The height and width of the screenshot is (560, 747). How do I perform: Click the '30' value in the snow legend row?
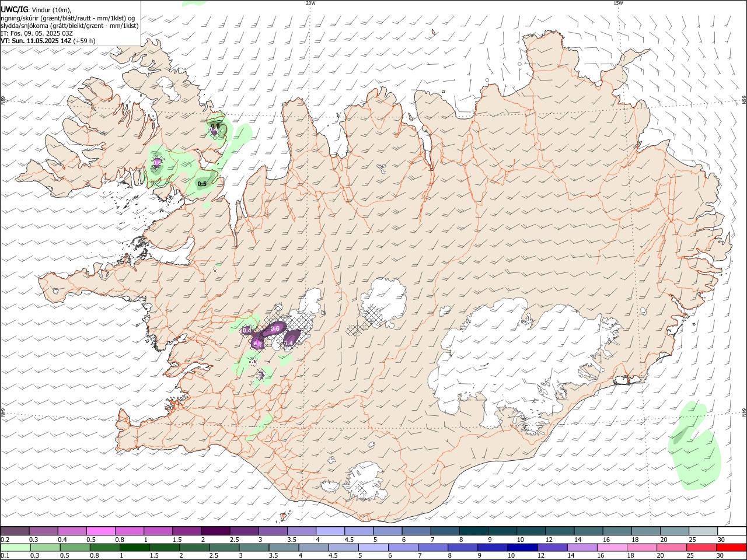point(721,540)
